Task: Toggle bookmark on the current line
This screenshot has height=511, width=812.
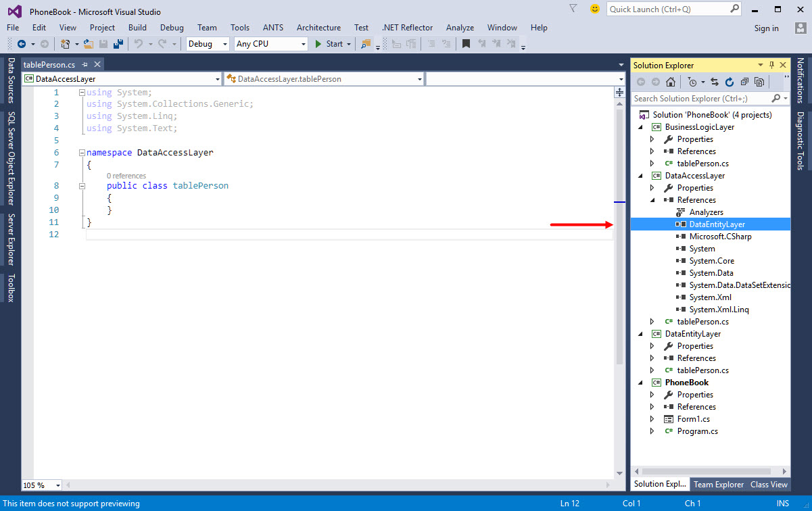Action: click(x=466, y=44)
